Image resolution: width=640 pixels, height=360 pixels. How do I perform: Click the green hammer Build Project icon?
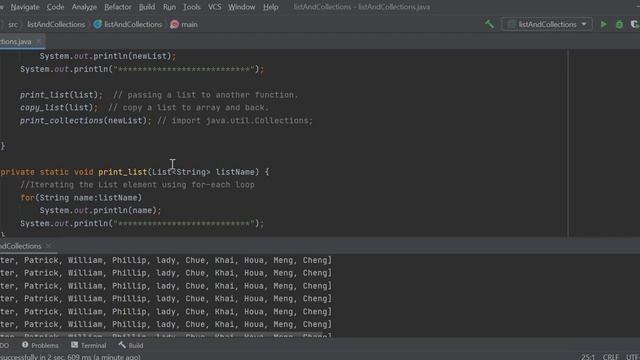click(x=489, y=24)
